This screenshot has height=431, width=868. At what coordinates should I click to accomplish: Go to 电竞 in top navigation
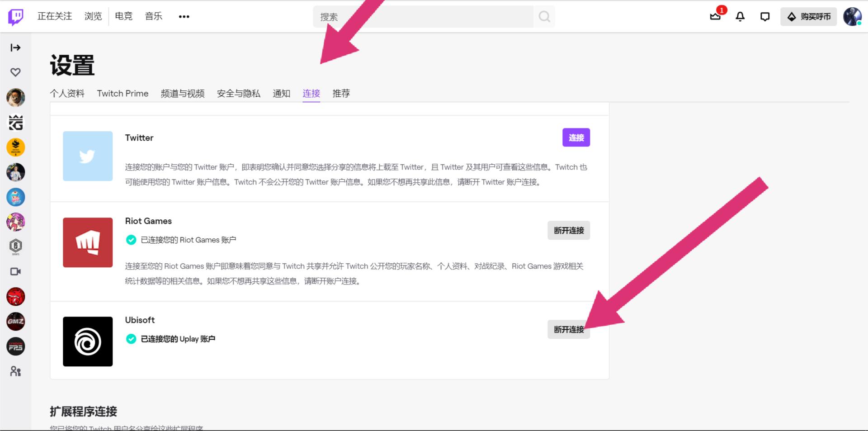coord(123,16)
